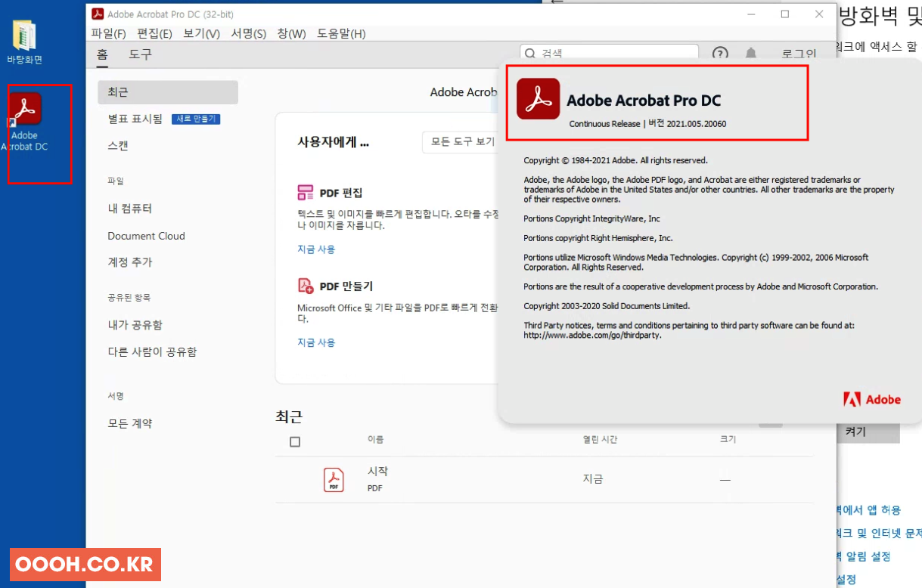Viewport: 922px width, 588px height.
Task: Select 별표 표시됨 in the sidebar
Action: click(135, 119)
